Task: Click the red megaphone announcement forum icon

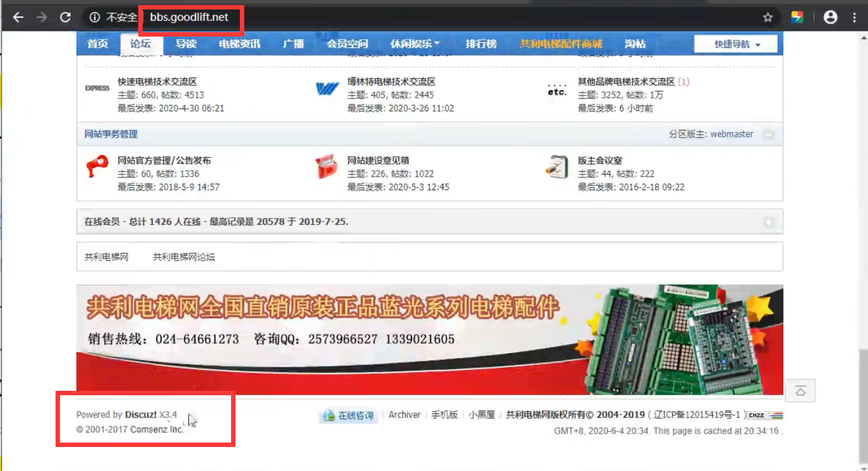Action: [97, 167]
